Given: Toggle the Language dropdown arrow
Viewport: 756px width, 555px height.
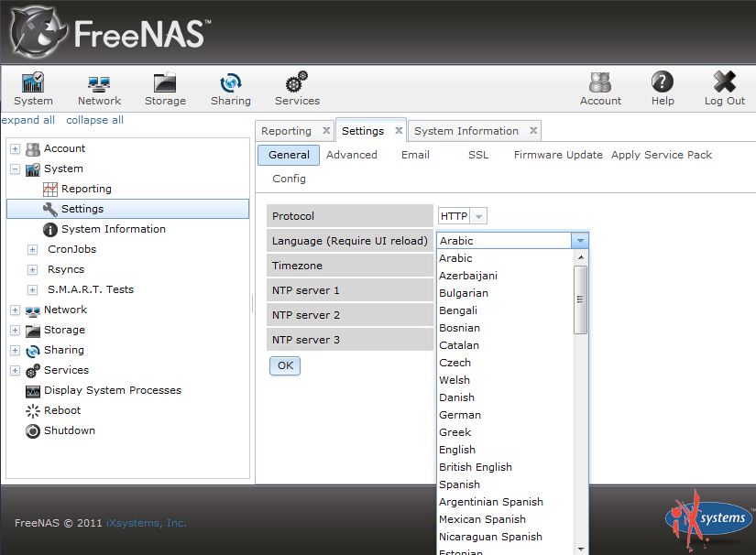Looking at the screenshot, I should coord(579,241).
